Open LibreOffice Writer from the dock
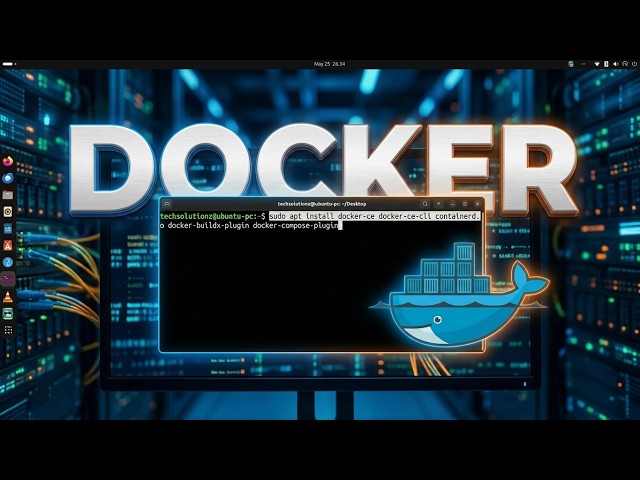 tap(8, 229)
